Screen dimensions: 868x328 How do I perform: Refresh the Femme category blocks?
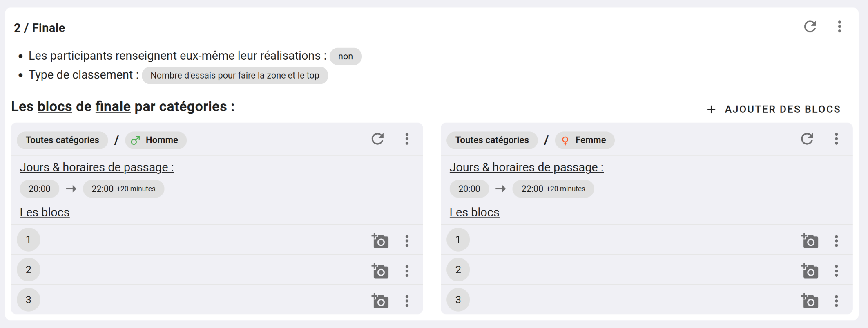pyautogui.click(x=807, y=139)
